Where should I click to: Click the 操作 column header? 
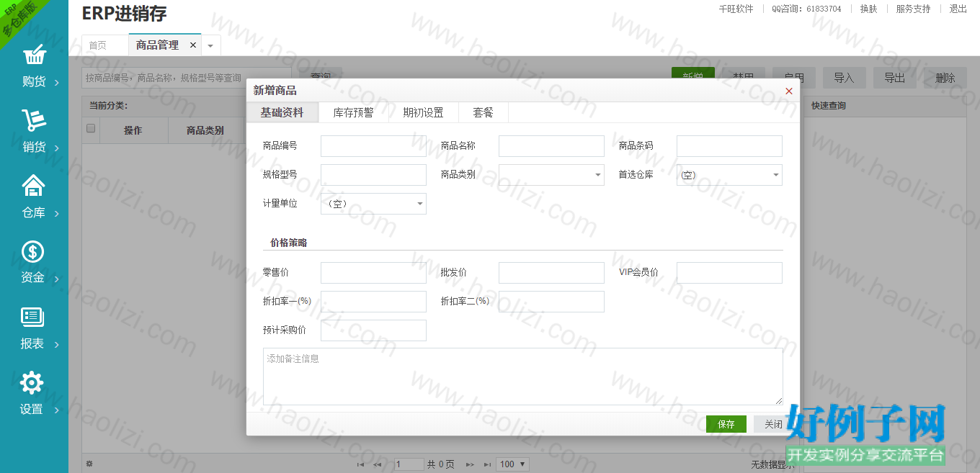pyautogui.click(x=133, y=130)
